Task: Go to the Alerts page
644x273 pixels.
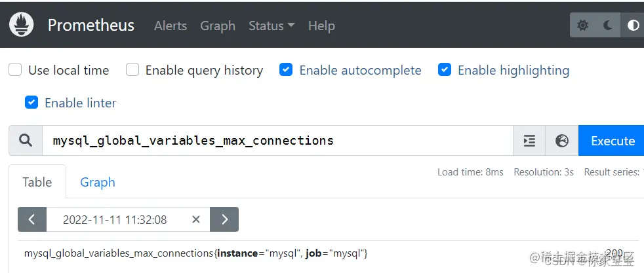Action: tap(171, 26)
